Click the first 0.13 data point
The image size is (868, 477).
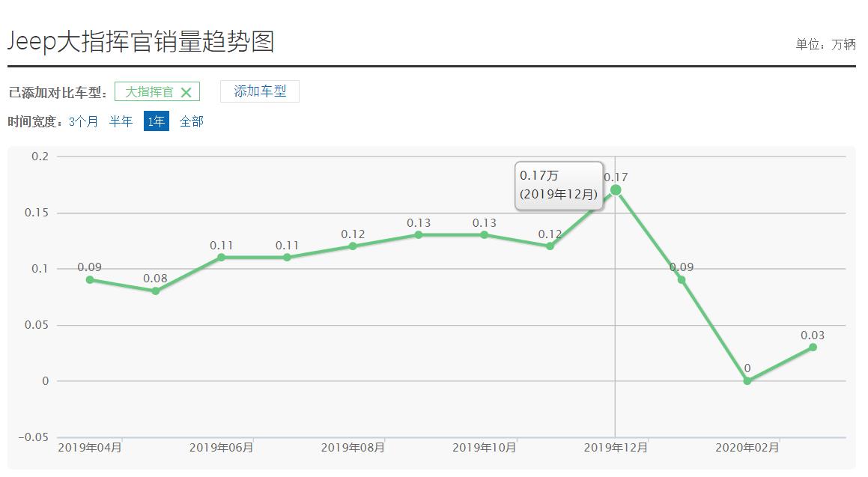pos(419,234)
